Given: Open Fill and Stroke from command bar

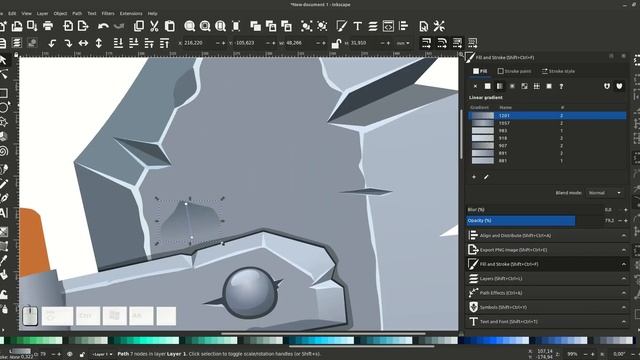Looking at the screenshot, I should pos(342,26).
